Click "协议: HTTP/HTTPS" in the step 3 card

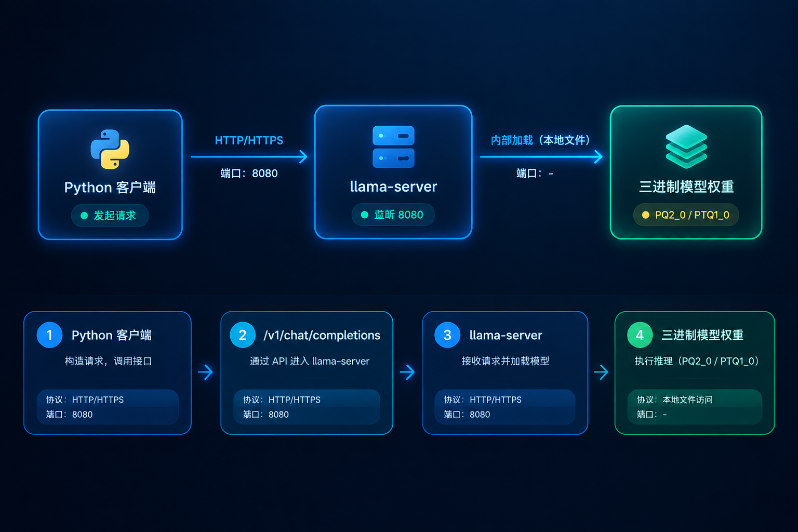click(483, 400)
